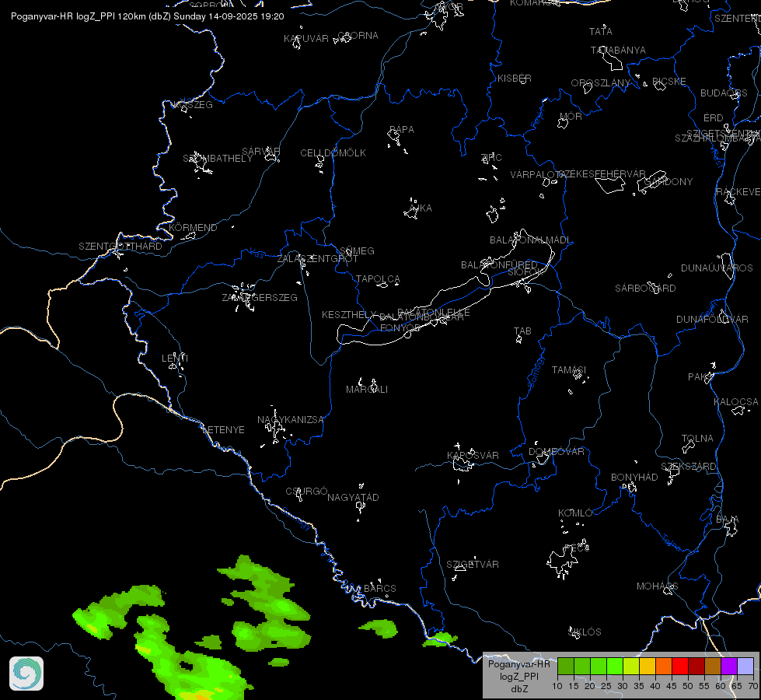Click the radar title text with date 14-09-2025
The image size is (761, 700).
coord(148,16)
